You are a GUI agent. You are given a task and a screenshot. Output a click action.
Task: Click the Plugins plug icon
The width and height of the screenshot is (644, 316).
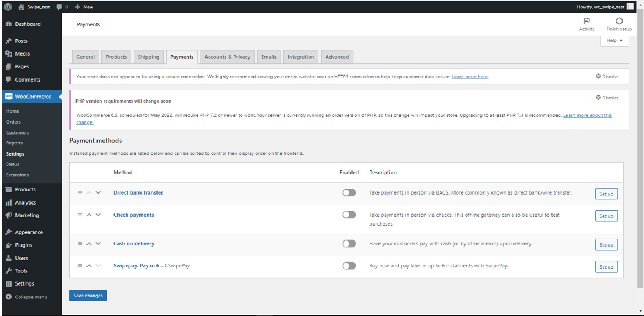pos(8,245)
